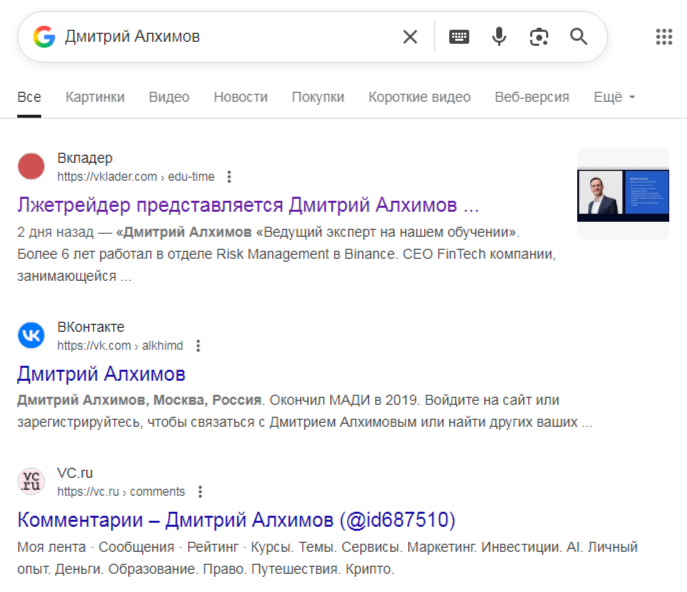Open three-dot menu for vklader.com result
The height and width of the screenshot is (592, 687).
coord(229,177)
